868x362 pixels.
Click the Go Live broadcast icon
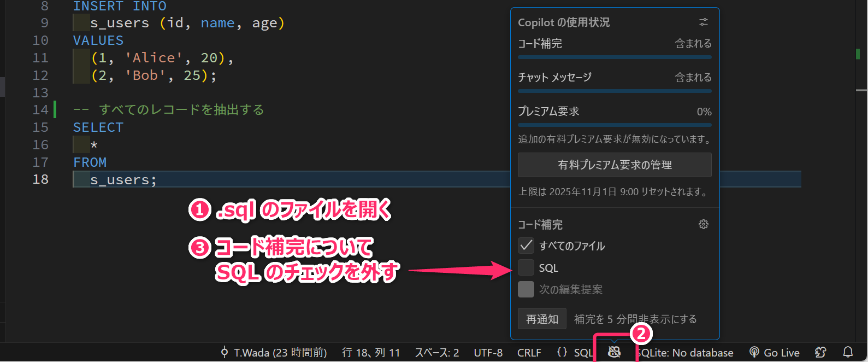click(754, 352)
